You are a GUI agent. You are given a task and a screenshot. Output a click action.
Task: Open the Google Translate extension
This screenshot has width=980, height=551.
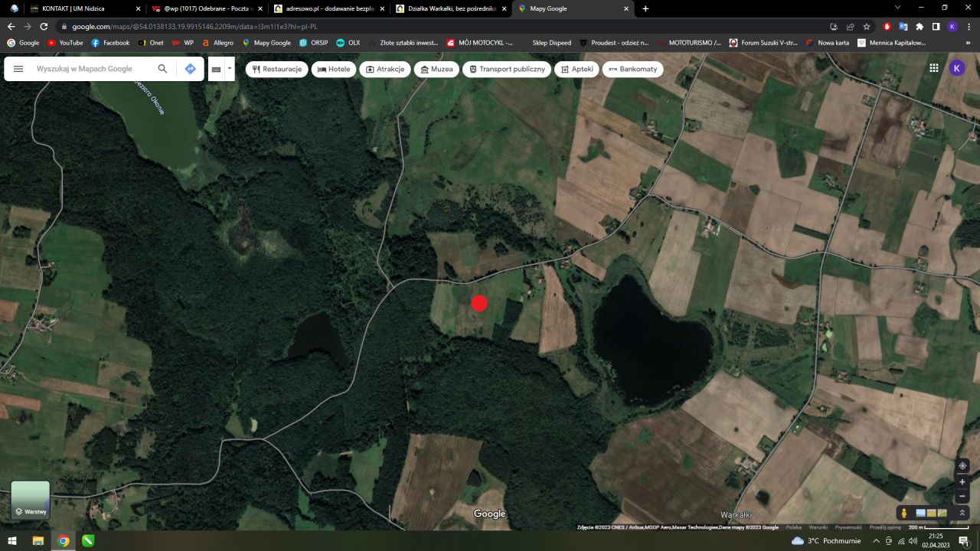[903, 26]
